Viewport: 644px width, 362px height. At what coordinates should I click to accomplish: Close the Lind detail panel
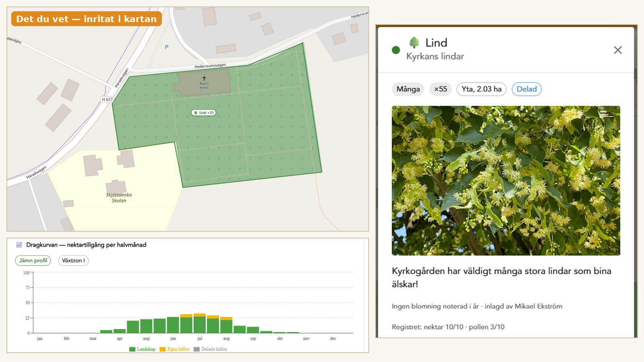click(x=617, y=50)
